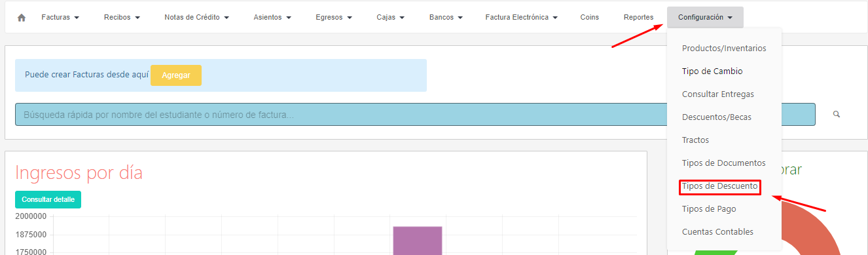Viewport: 868px width, 255px height.
Task: Click the search magnifier icon
Action: [837, 114]
